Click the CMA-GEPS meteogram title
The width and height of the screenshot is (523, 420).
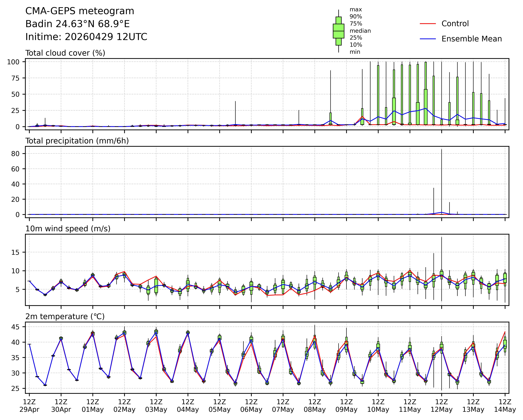[x=80, y=11]
